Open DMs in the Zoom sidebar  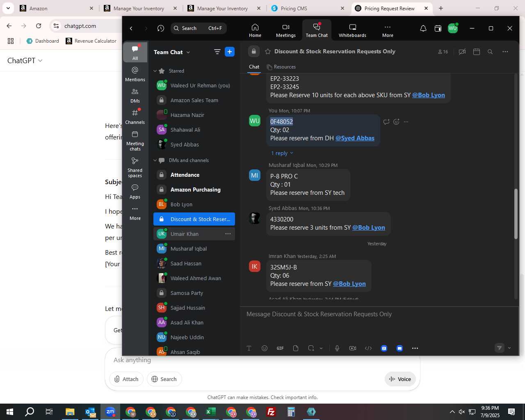pyautogui.click(x=135, y=95)
